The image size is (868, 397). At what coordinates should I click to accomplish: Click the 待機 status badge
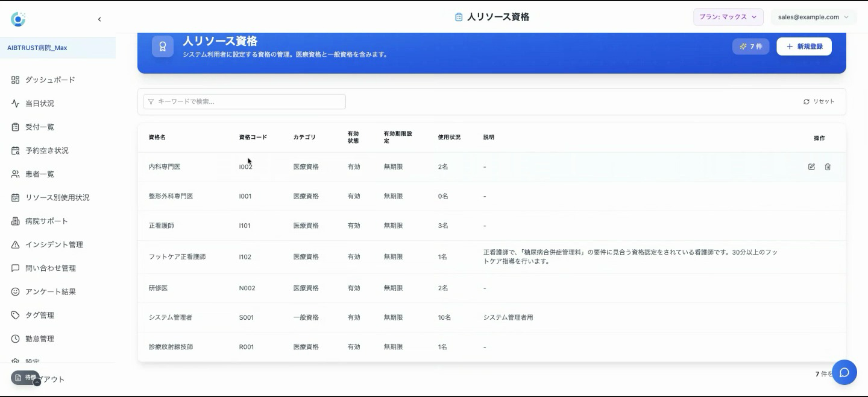coord(25,377)
